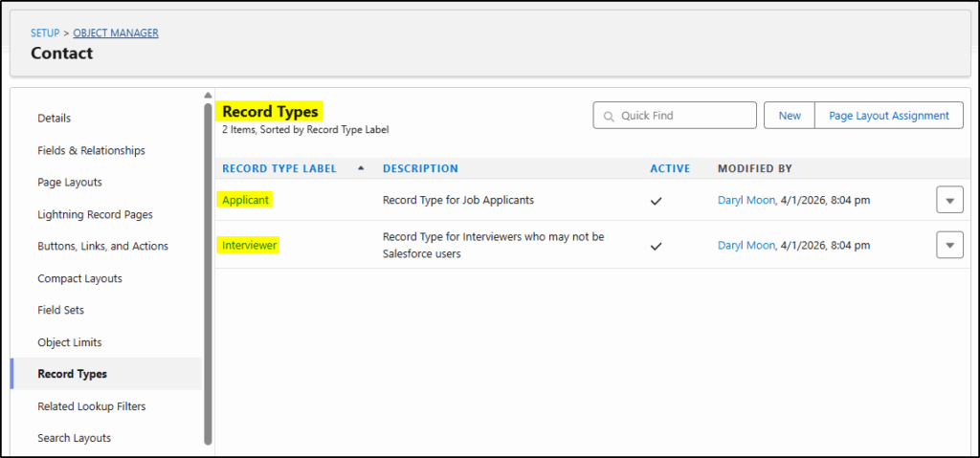980x458 pixels.
Task: Switch to Page Layouts section
Action: (70, 183)
